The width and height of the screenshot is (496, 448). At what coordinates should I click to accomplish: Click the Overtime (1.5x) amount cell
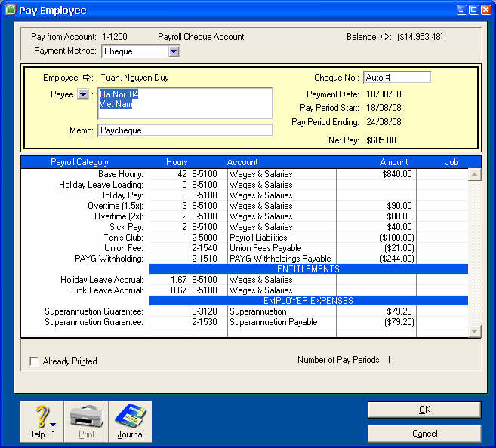pyautogui.click(x=376, y=206)
